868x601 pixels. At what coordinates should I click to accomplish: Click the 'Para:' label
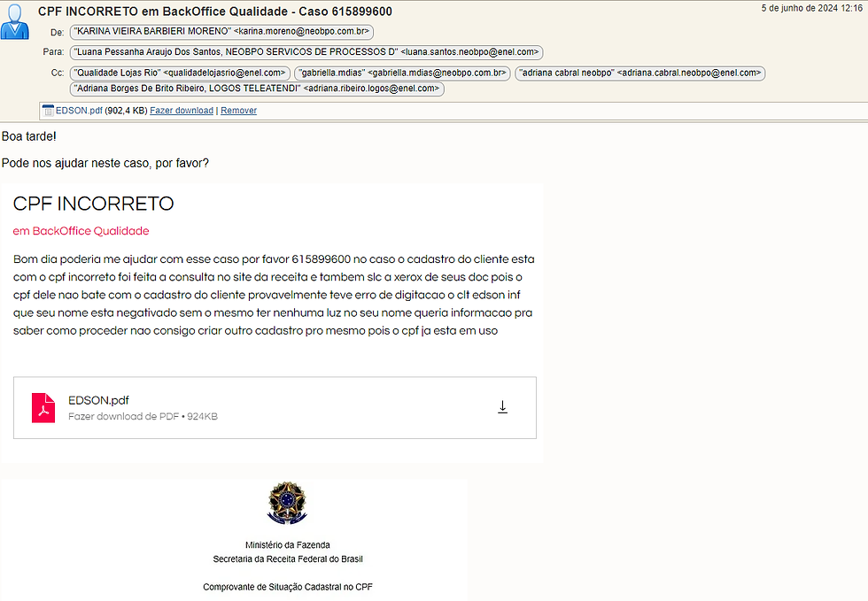54,52
